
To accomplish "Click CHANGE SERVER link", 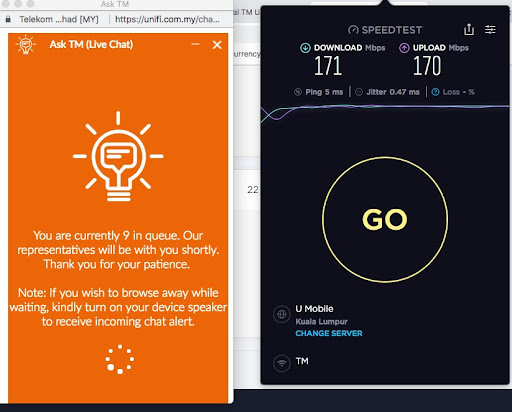I will 329,333.
